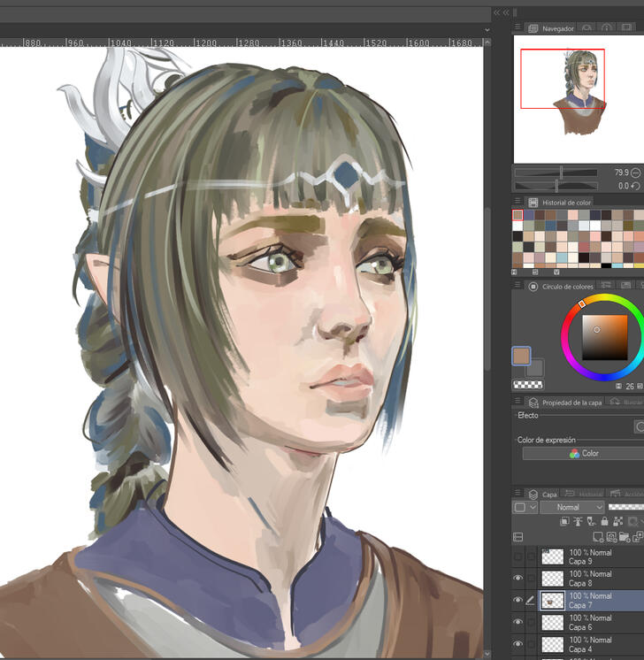Viewport: 644px width, 660px height.
Task: Click the reset rotation icon in Navegador
Action: coord(636,186)
